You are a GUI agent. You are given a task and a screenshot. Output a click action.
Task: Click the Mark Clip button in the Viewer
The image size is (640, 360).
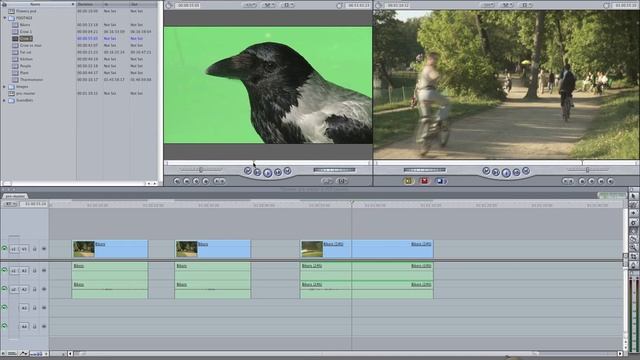(x=187, y=181)
